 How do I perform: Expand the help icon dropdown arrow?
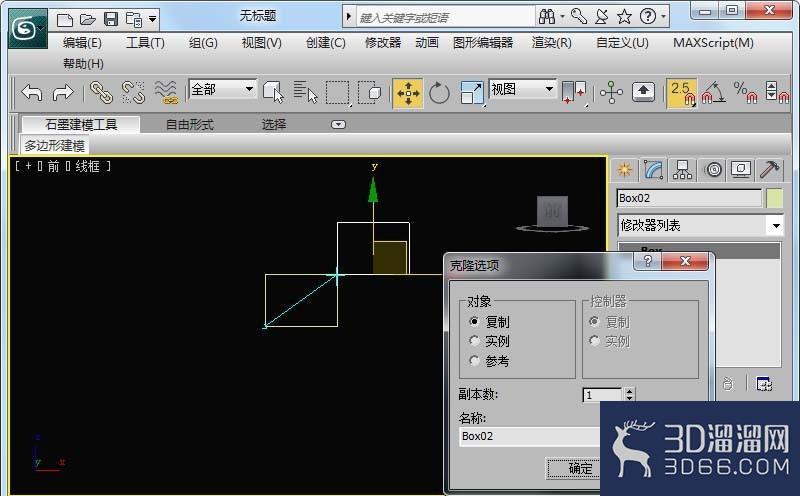(x=663, y=17)
